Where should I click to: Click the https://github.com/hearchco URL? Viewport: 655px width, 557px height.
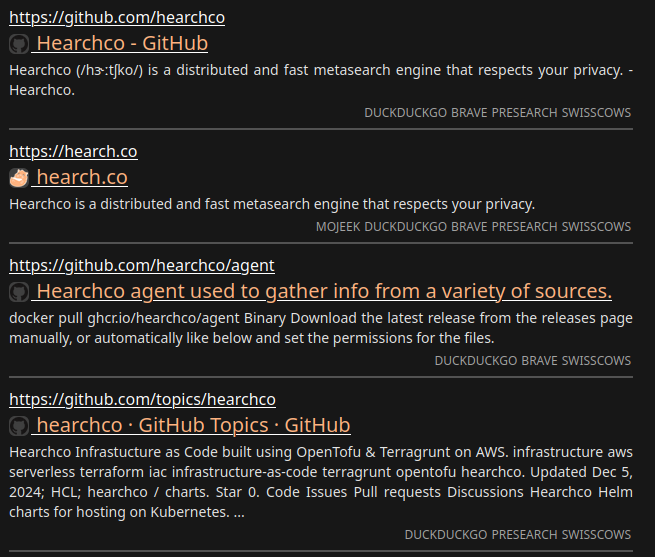click(117, 17)
